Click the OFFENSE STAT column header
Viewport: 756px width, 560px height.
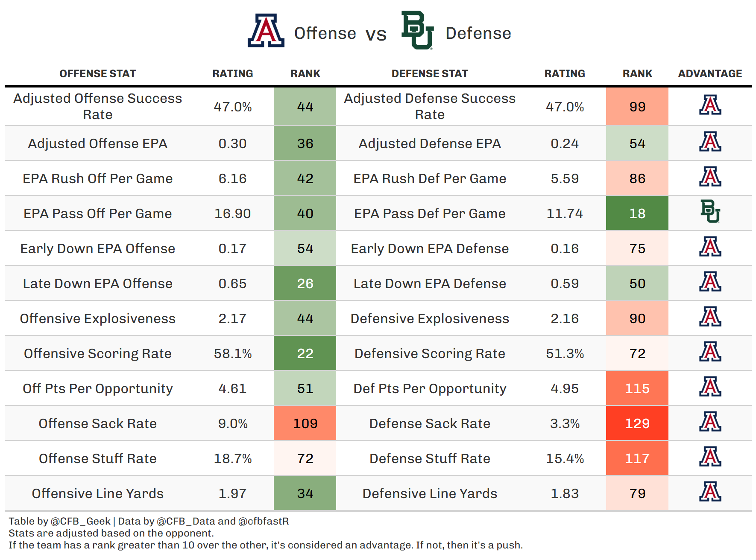(97, 74)
